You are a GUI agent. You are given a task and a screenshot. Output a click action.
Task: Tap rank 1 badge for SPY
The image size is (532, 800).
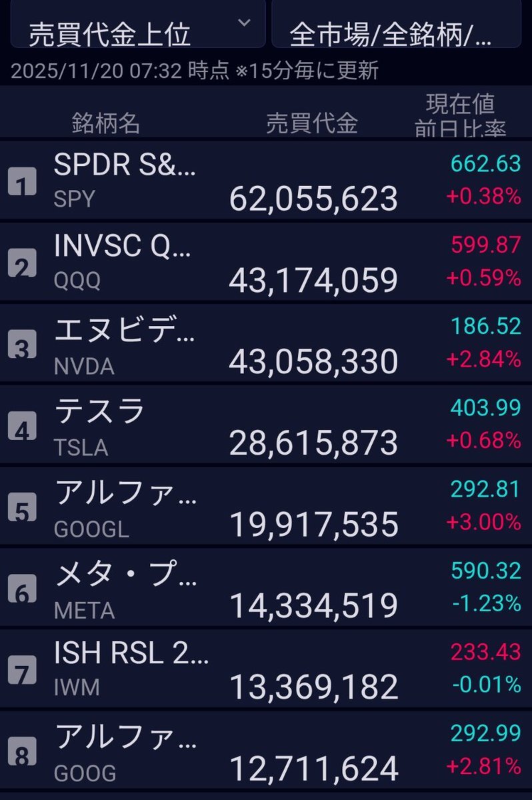(x=22, y=183)
